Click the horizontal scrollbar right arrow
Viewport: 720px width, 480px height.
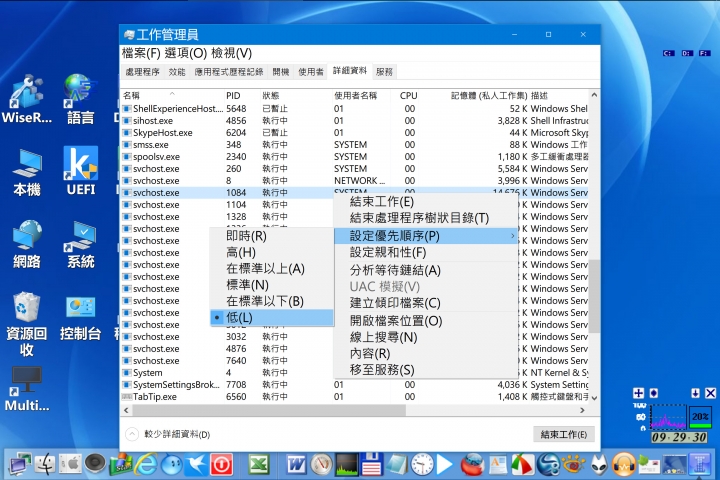coord(583,410)
